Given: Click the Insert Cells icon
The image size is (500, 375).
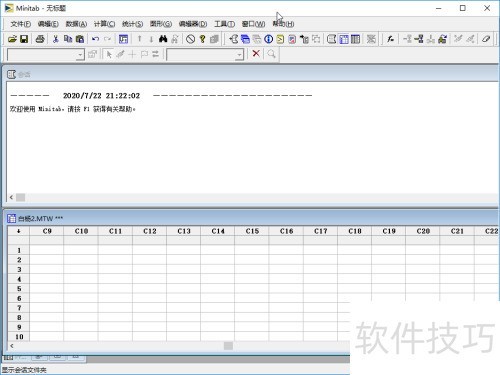Looking at the screenshot, I should tap(407, 39).
